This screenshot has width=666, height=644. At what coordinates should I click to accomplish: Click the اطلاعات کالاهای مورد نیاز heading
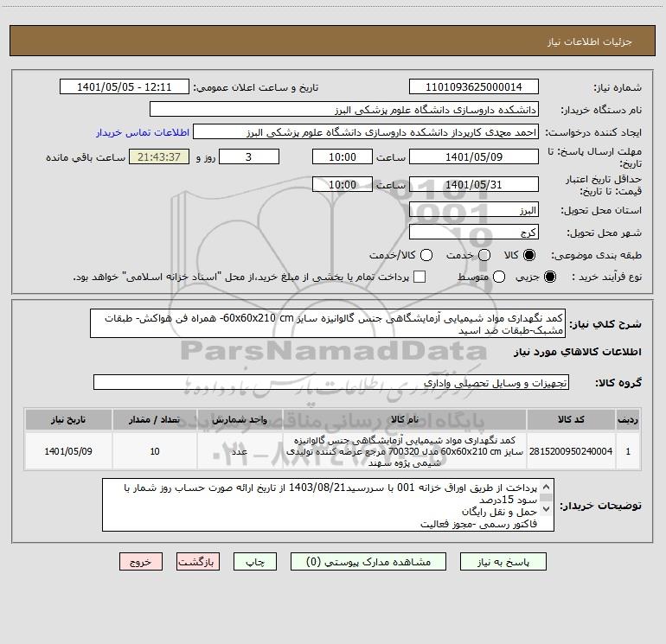(x=577, y=352)
